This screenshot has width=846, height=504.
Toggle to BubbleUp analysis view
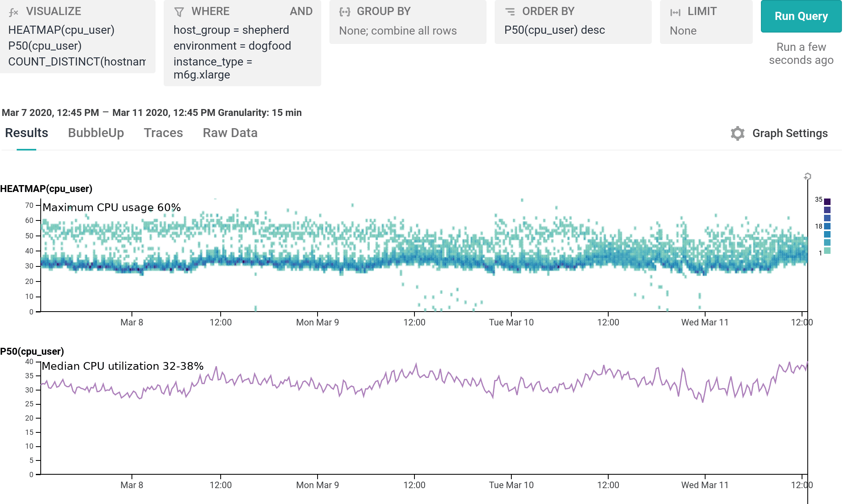pyautogui.click(x=96, y=133)
